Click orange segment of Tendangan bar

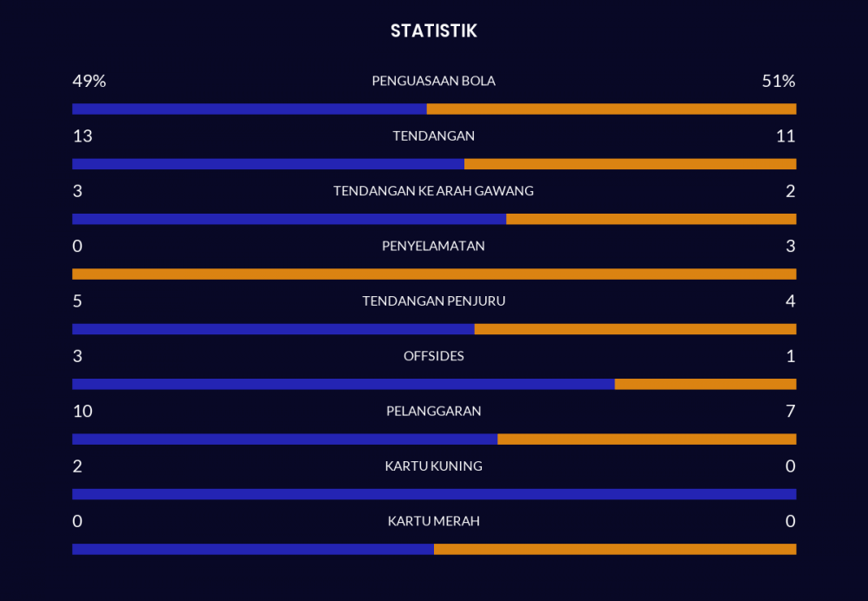pos(630,164)
